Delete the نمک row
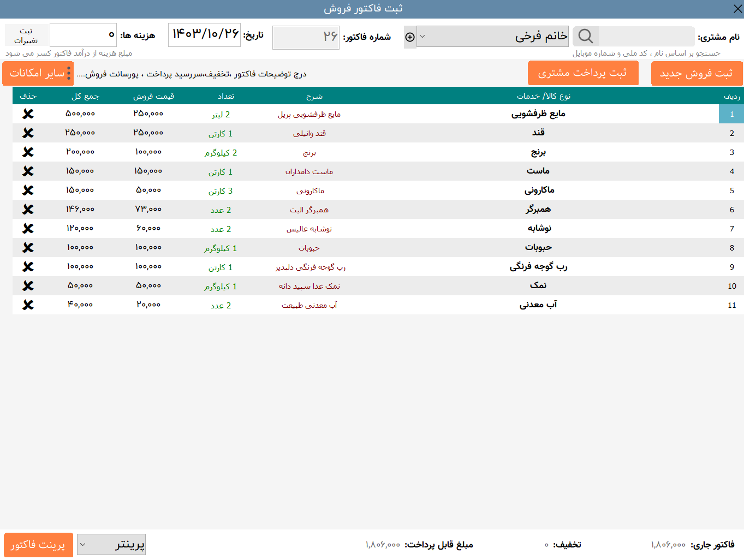The height and width of the screenshot is (560, 744). click(28, 286)
